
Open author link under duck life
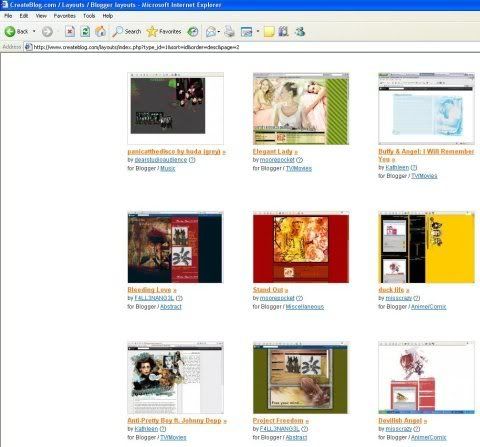pos(399,298)
